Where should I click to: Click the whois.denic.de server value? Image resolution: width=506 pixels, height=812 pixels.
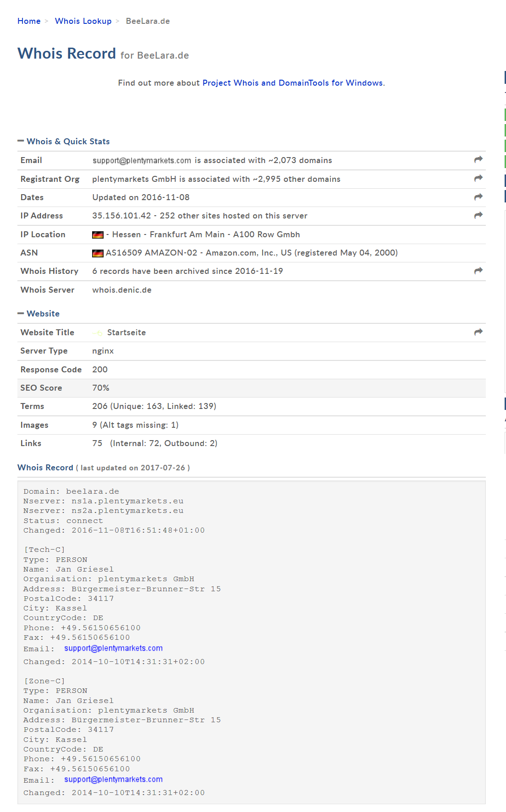pyautogui.click(x=121, y=290)
